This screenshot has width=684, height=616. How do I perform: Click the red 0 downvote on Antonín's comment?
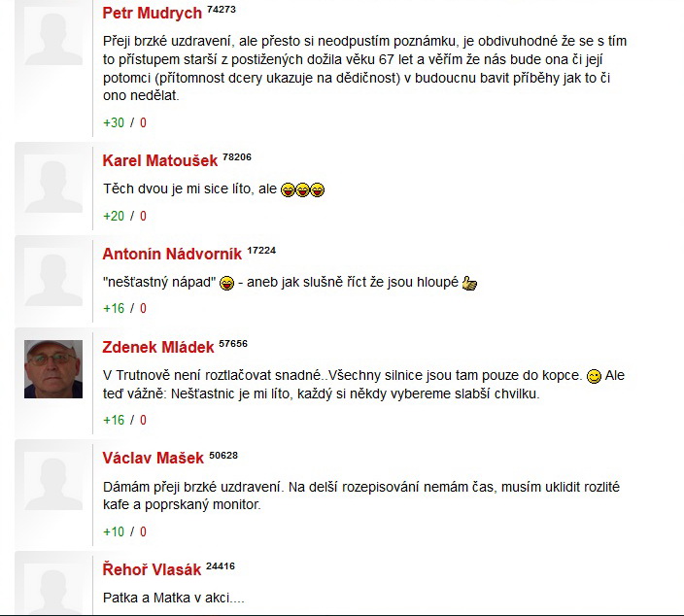[x=143, y=308]
